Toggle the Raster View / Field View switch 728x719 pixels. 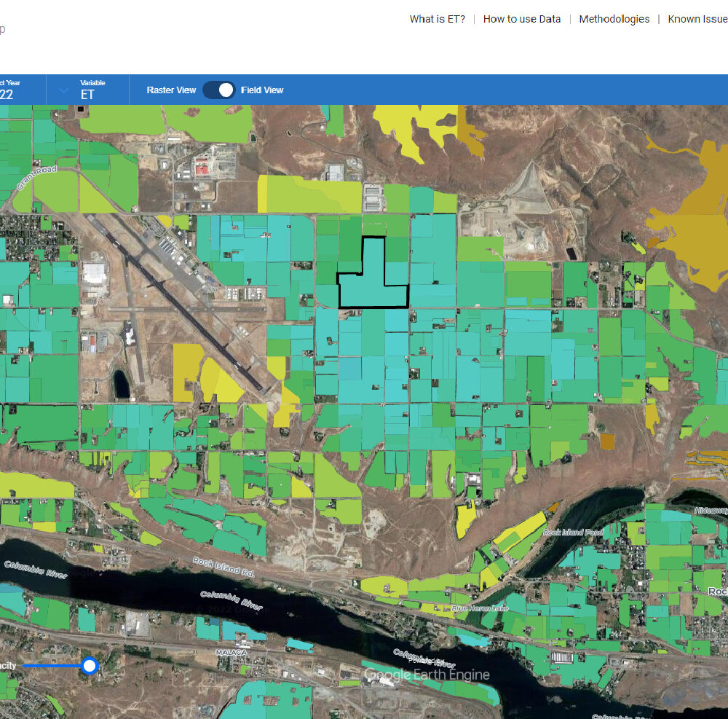(218, 90)
